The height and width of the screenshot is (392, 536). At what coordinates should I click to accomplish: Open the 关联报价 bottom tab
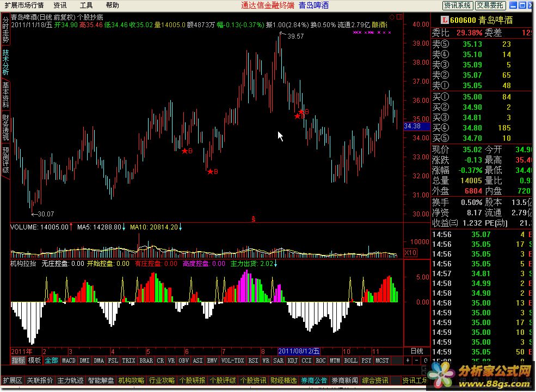[40, 381]
